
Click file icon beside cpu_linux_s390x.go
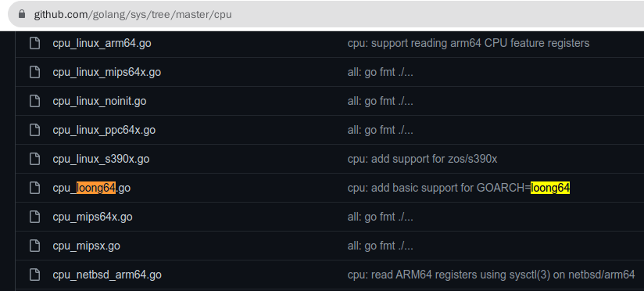(34, 159)
